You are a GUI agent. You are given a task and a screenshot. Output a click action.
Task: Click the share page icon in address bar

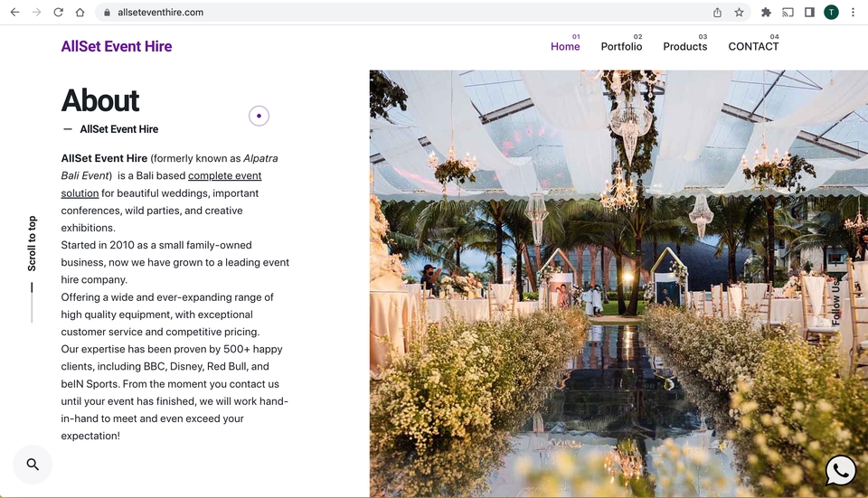point(717,12)
